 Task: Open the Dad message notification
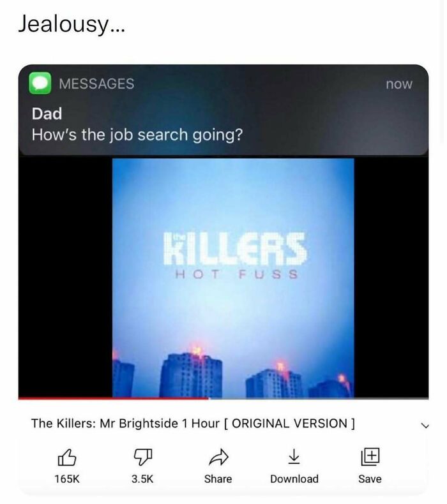pyautogui.click(x=223, y=110)
